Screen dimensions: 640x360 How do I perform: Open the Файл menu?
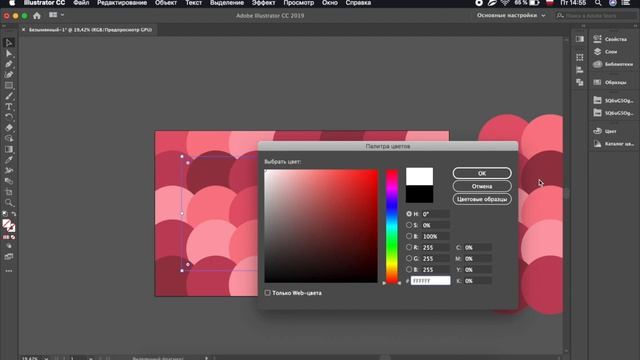81,3
